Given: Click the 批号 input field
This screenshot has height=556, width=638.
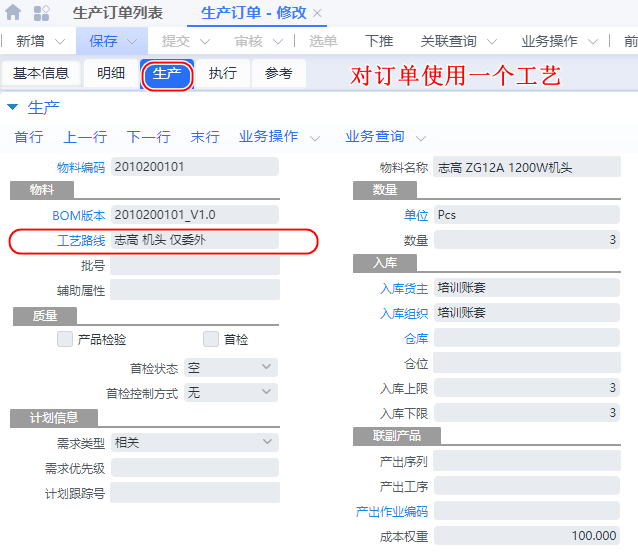Looking at the screenshot, I should 194,266.
